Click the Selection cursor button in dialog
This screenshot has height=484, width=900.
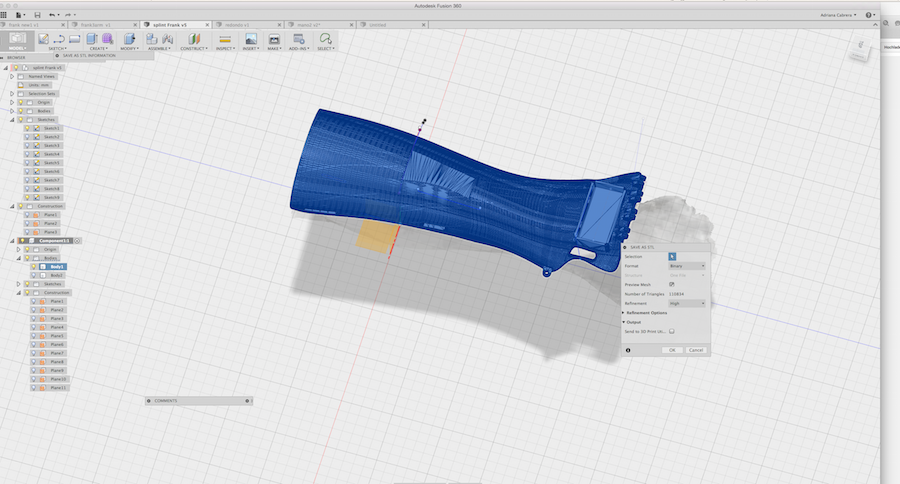tap(672, 257)
